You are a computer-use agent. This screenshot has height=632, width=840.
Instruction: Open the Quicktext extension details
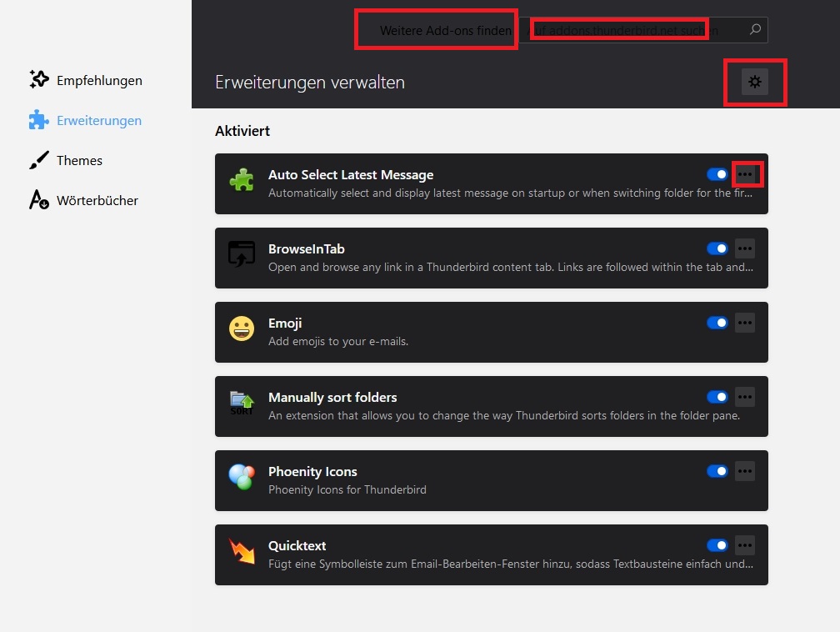297,545
